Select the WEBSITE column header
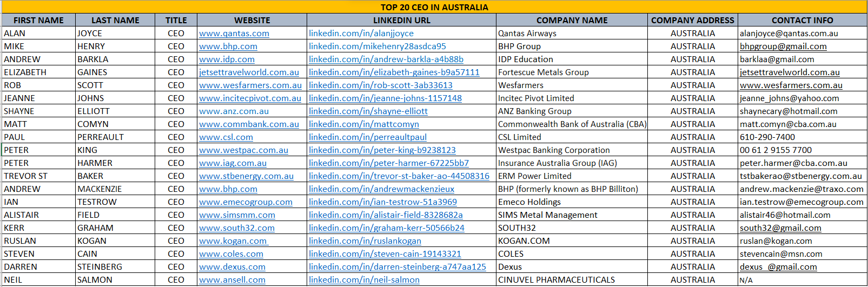Screen dimensions: 868x287 click(x=252, y=20)
